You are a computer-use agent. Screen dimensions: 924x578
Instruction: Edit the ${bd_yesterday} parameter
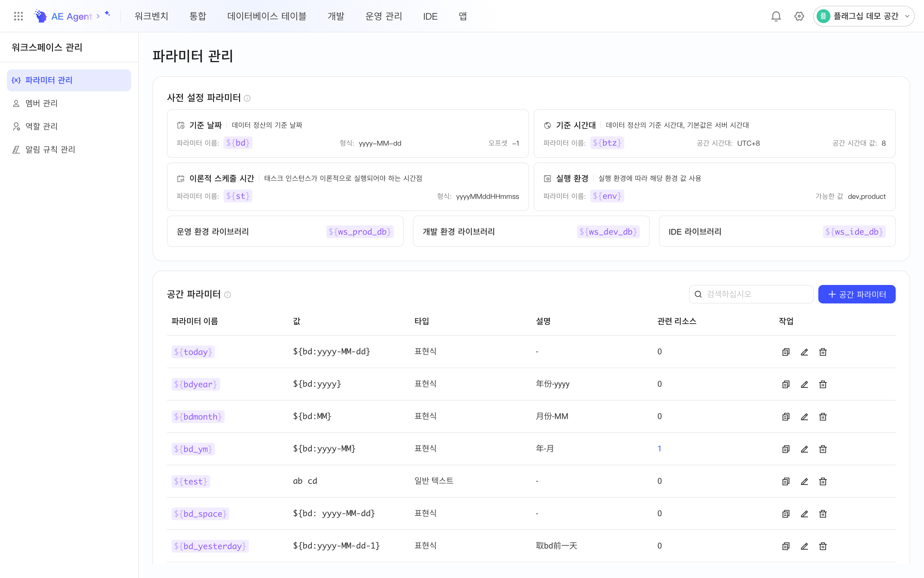click(x=804, y=546)
